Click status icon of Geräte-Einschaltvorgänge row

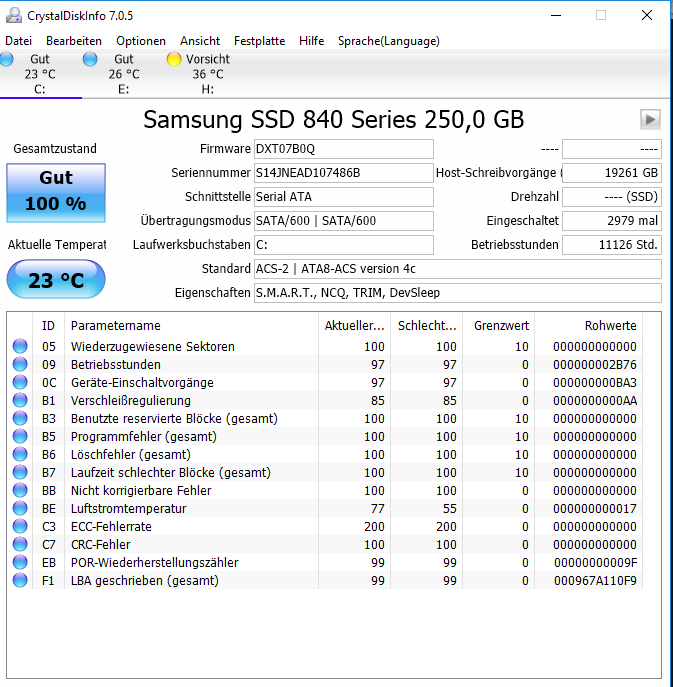pyautogui.click(x=20, y=382)
